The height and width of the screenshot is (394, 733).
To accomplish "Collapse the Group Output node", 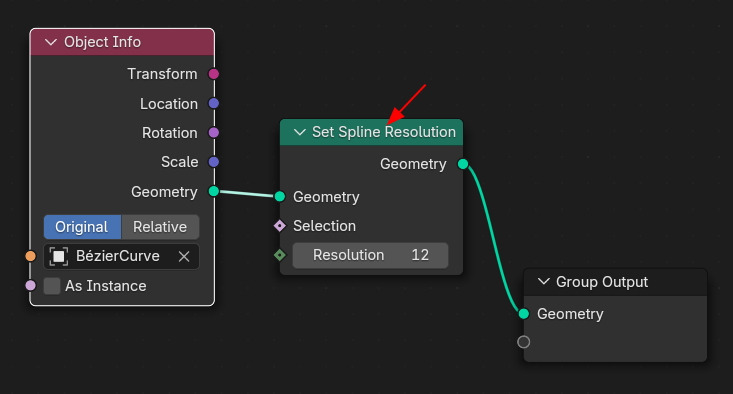I will (x=543, y=281).
